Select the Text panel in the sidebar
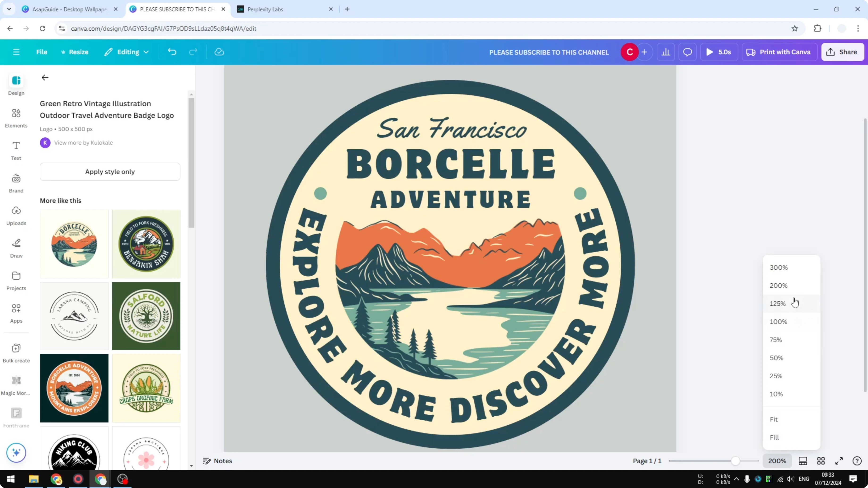 [x=16, y=151]
